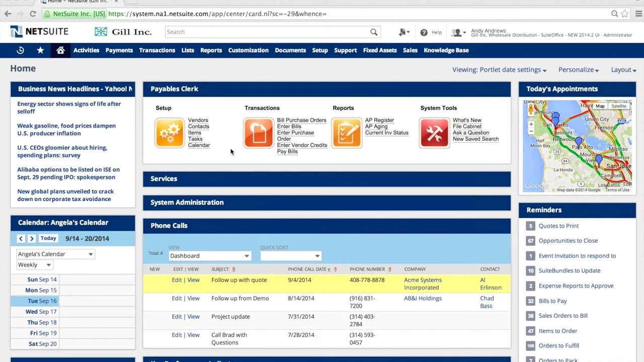Screen dimensions: 644x362
Task: Open the Create New icon menu
Action: (x=404, y=32)
